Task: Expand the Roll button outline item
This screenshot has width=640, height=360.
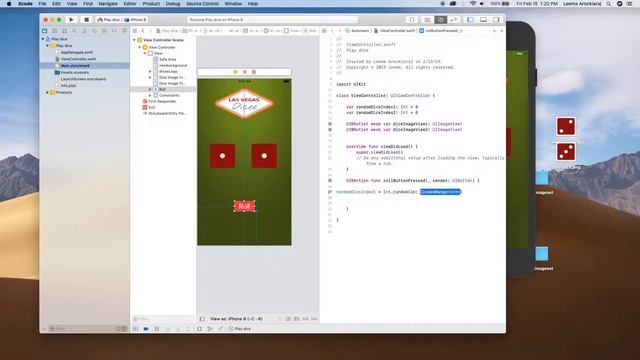Action: tap(150, 89)
